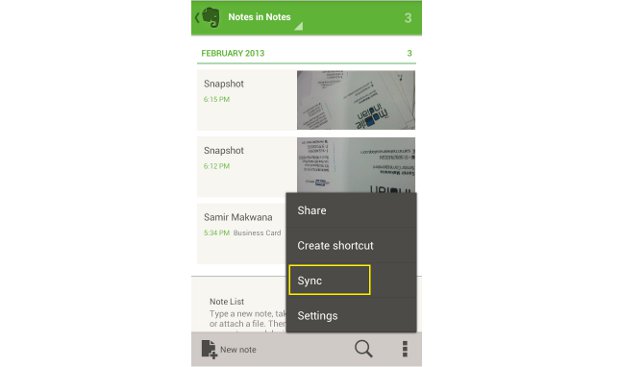The image size is (620, 367).
Task: Tap the New note document icon
Action: click(x=209, y=349)
